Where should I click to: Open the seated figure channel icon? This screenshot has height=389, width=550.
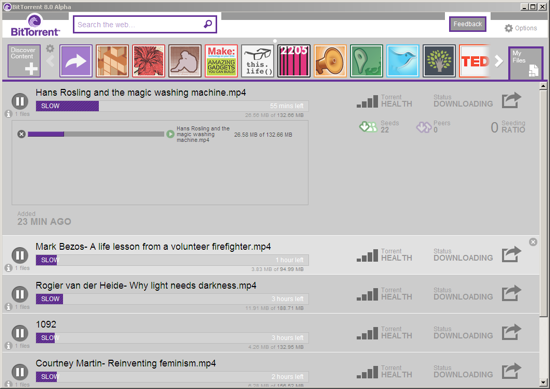[x=185, y=61]
